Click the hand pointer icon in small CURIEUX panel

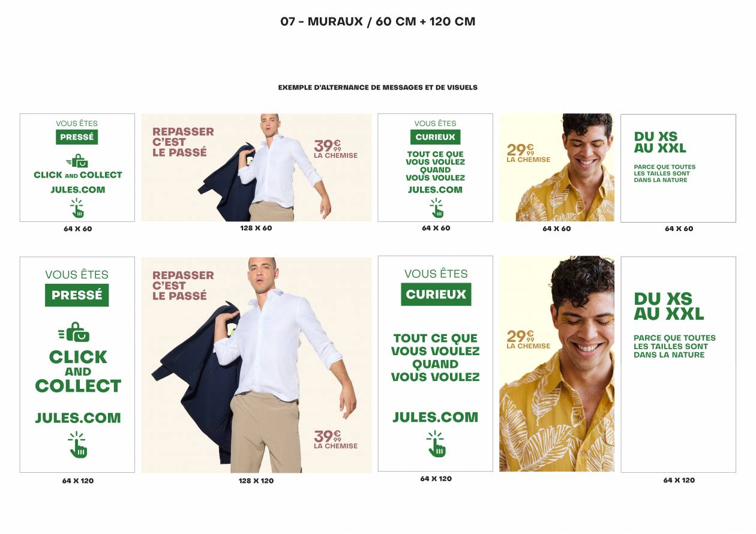pos(436,208)
